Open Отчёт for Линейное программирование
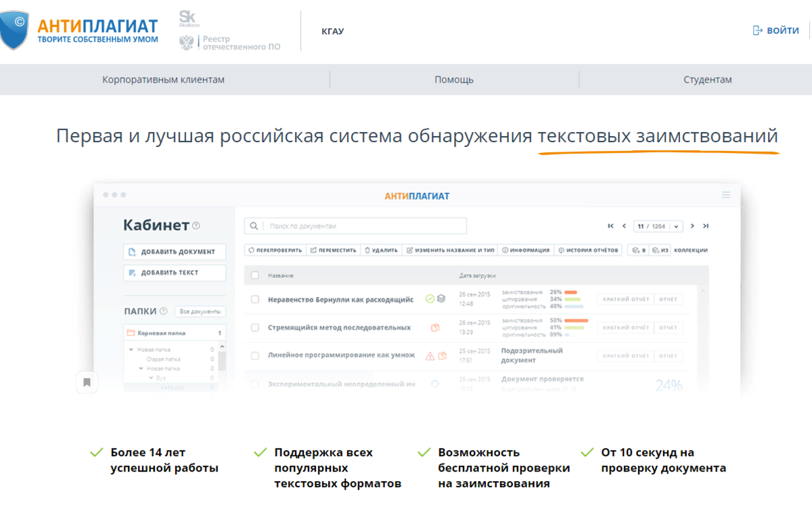Screen dimensions: 812x519 [x=668, y=356]
